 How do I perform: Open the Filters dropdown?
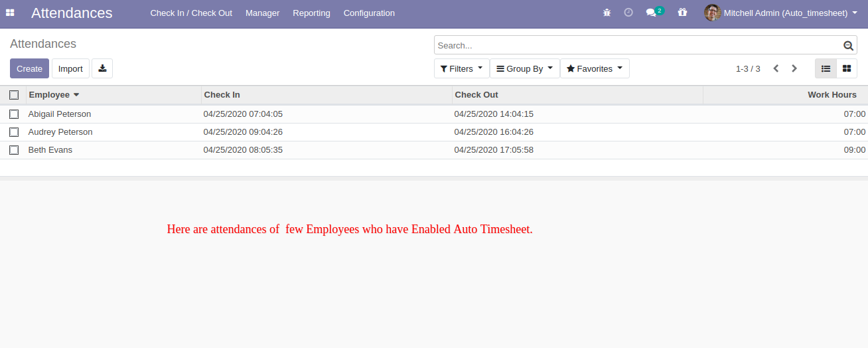click(462, 68)
